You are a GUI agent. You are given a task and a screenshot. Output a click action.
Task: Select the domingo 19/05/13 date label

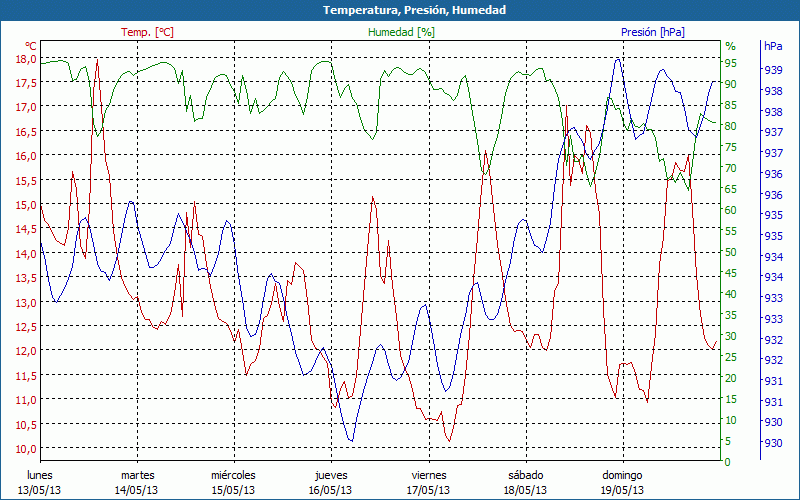622,482
